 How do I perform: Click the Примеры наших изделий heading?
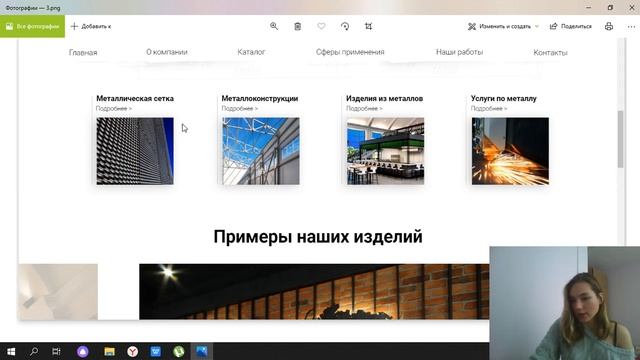[318, 237]
